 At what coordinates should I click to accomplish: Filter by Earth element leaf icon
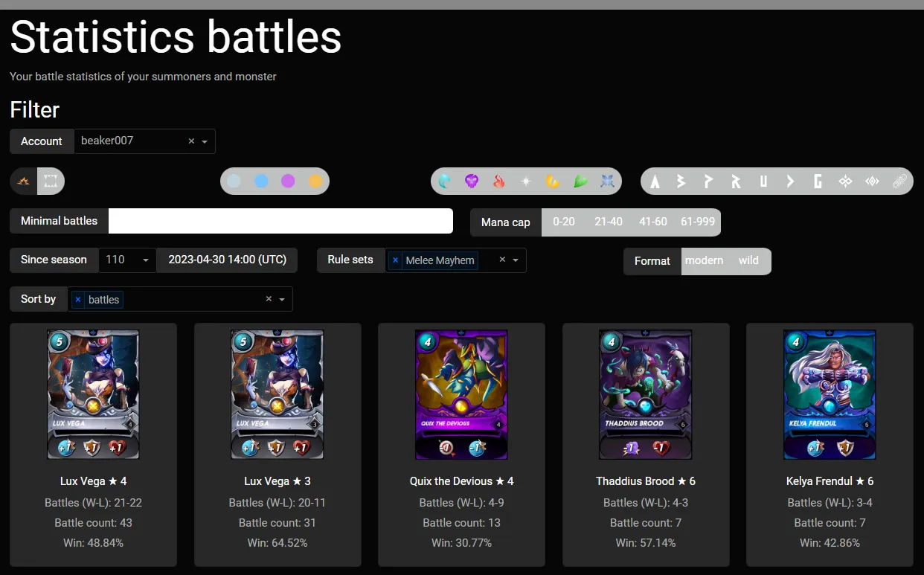580,181
